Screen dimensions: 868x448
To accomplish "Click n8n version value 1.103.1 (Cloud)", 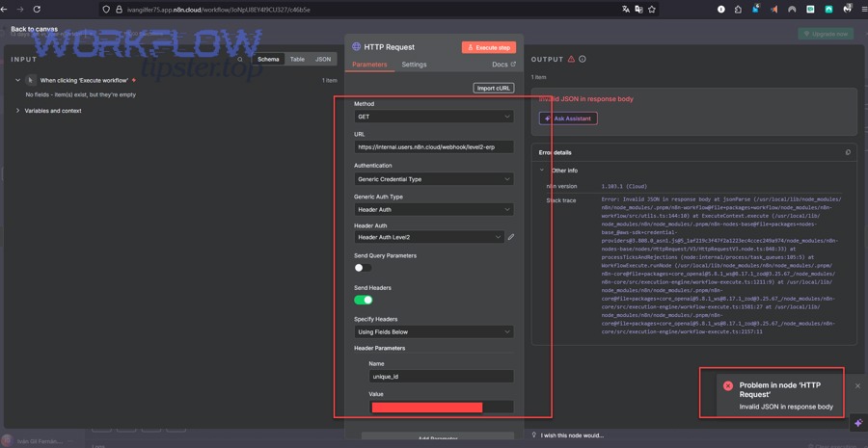I will click(624, 186).
